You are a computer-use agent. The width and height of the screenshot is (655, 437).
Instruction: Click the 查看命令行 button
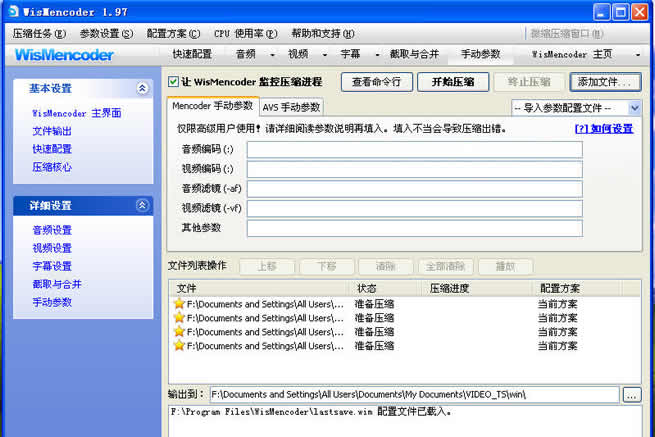pos(376,82)
